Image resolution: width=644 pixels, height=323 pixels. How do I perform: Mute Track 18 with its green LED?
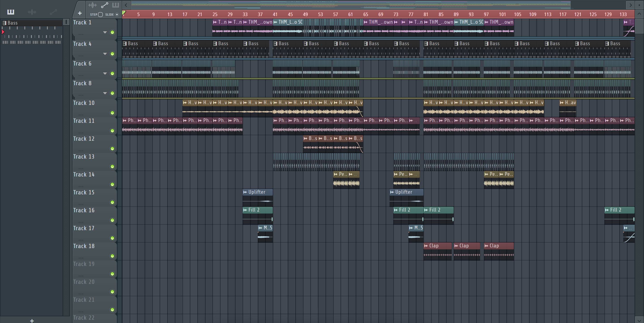[x=112, y=256]
